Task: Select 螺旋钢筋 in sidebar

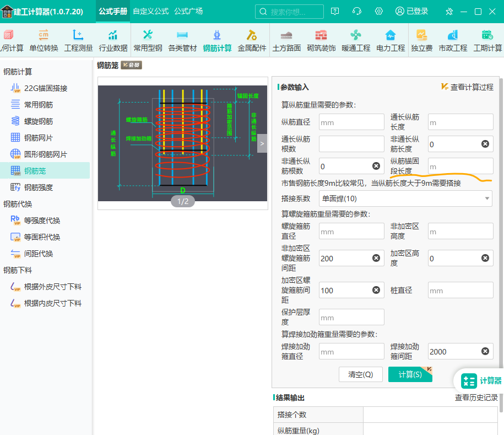Action: (45, 121)
